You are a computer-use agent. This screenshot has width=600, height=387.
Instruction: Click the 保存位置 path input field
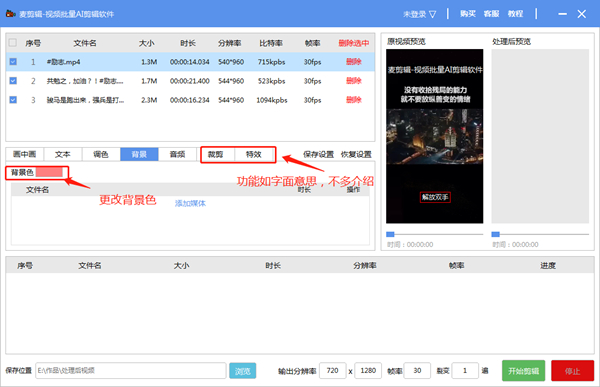point(131,371)
